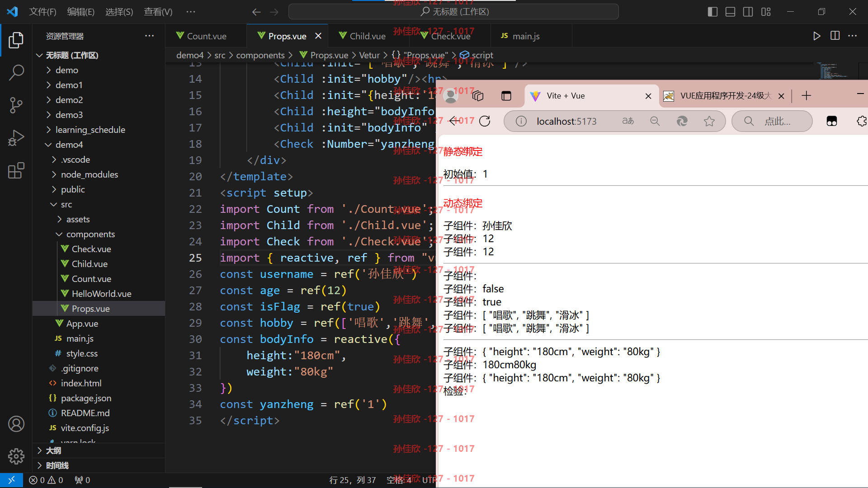Screen dimensions: 868x488
Task: Open the Run and Debug view
Action: pyautogui.click(x=16, y=138)
